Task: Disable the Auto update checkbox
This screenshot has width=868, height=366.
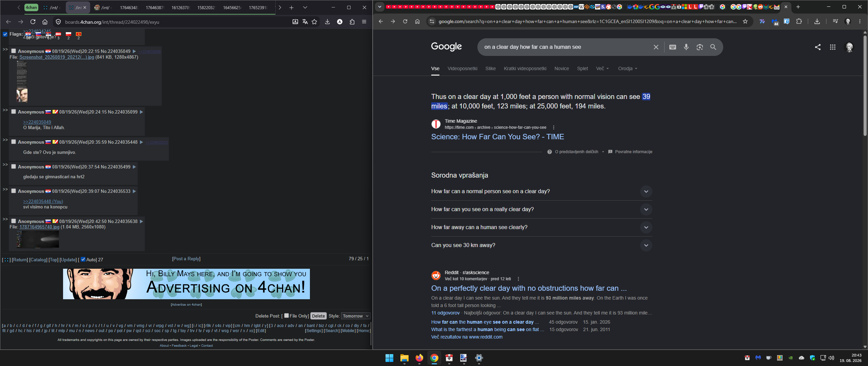Action: (x=83, y=259)
